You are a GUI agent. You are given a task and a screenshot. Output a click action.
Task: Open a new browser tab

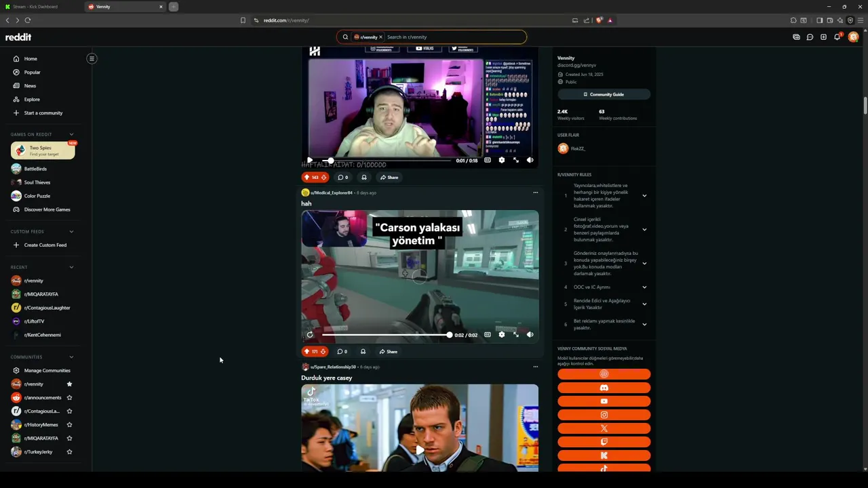(174, 7)
